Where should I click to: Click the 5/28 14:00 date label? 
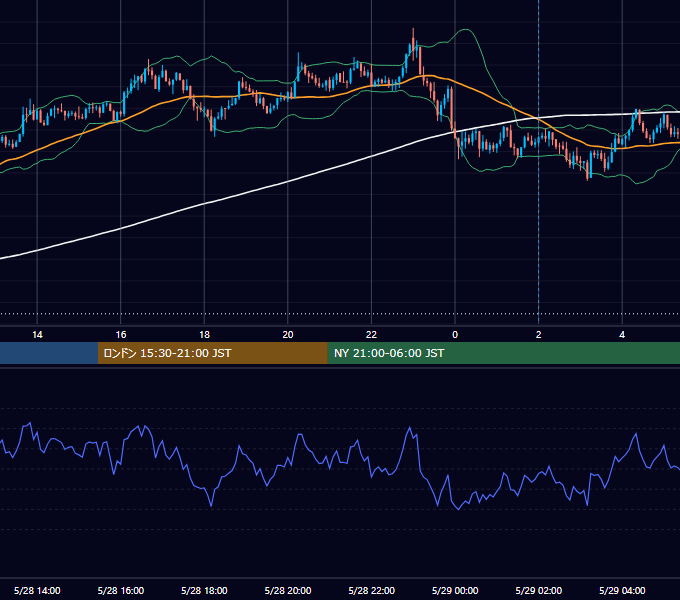tap(37, 590)
